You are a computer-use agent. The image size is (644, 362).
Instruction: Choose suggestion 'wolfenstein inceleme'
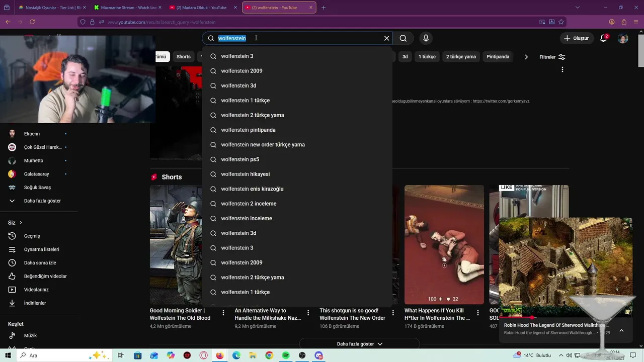click(297, 218)
